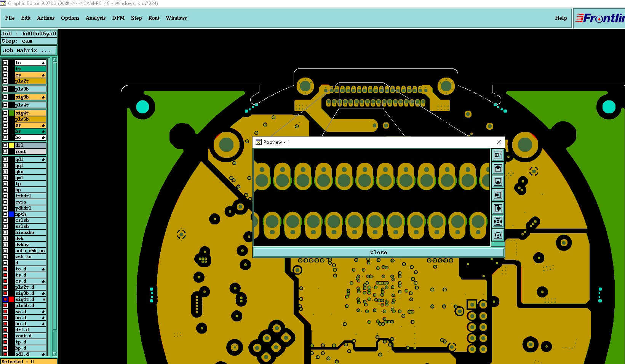625x364 pixels.
Task: Click the hand marker on the gd1 layer
Action: point(43,160)
